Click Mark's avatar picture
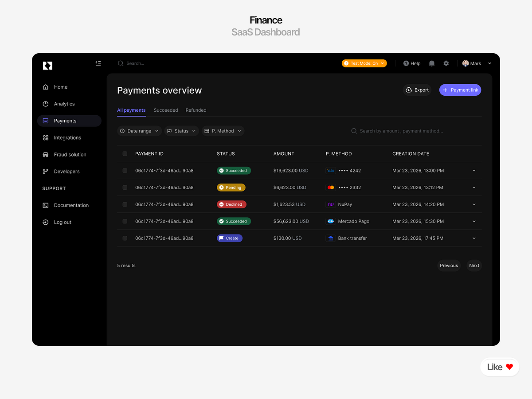The image size is (532, 399). point(465,63)
